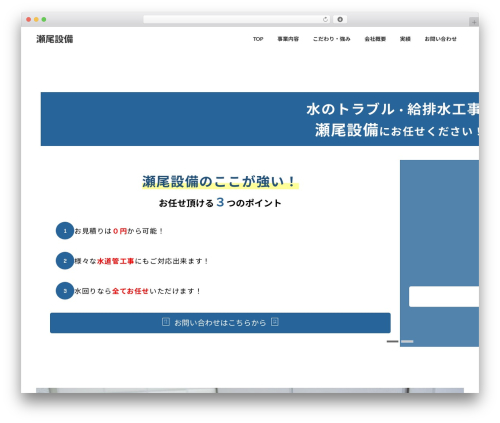Click the heading 瀬尾設備のここが強い!
The width and height of the screenshot is (500, 423).
click(x=220, y=182)
